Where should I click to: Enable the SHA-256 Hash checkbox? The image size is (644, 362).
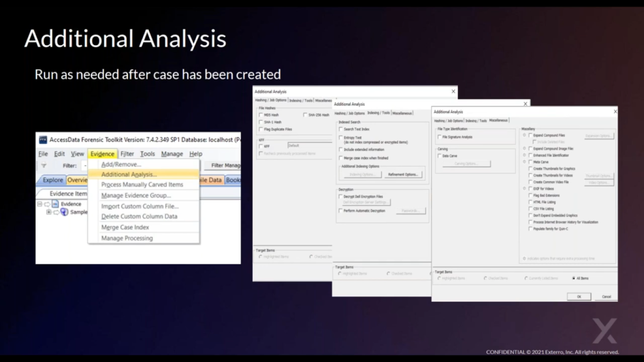tap(305, 115)
